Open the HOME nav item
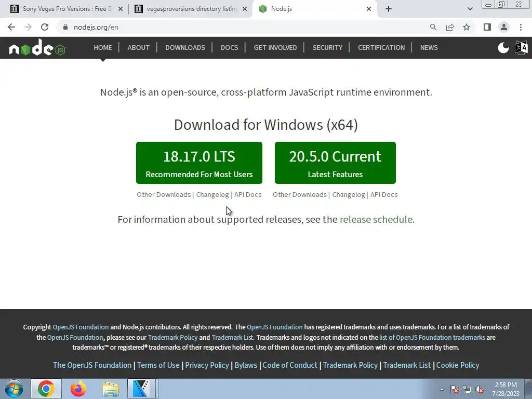Image resolution: width=532 pixels, height=399 pixels. [103, 47]
